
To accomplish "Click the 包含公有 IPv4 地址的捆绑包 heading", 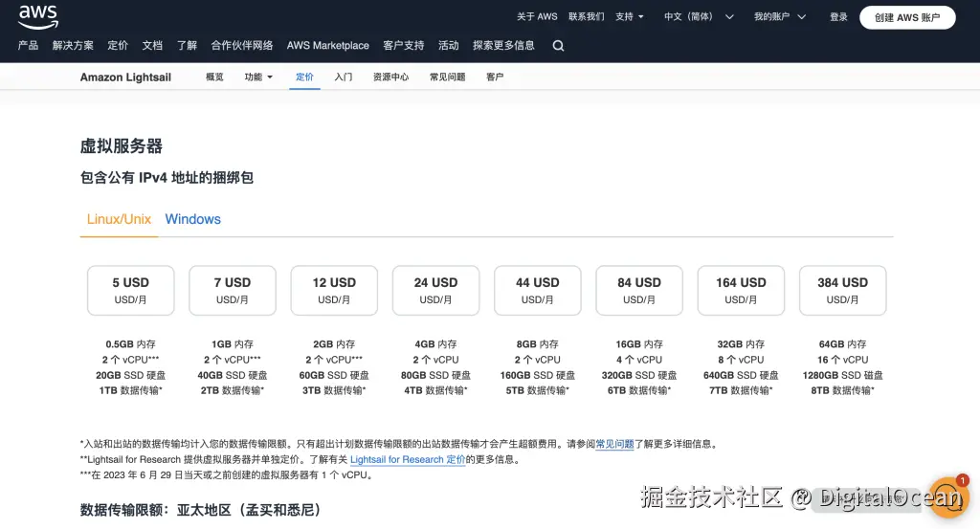I will [167, 178].
